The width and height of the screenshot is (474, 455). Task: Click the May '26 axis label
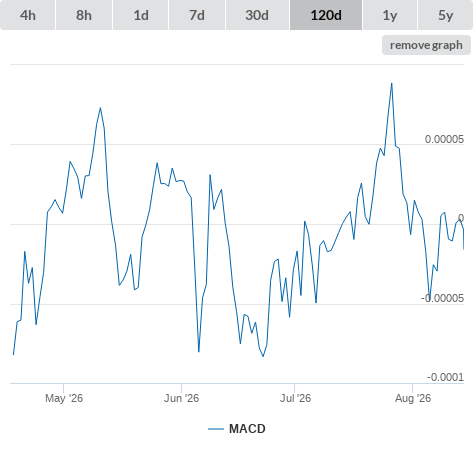pos(64,398)
